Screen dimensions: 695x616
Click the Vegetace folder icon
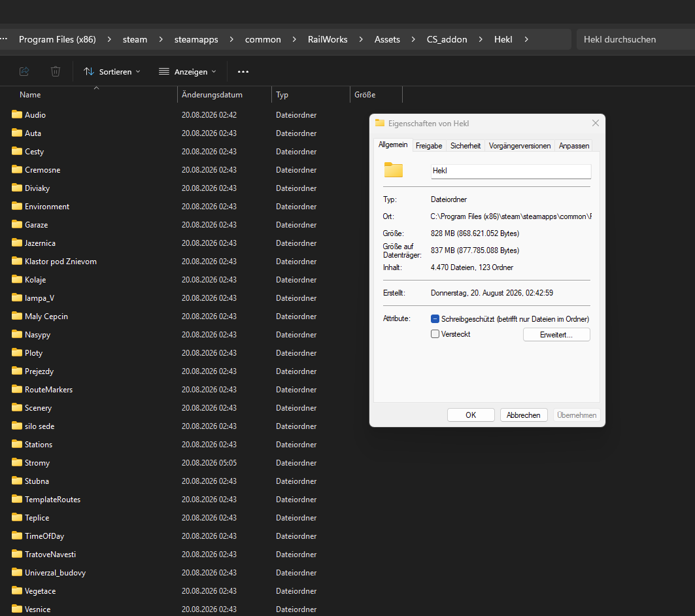(17, 590)
